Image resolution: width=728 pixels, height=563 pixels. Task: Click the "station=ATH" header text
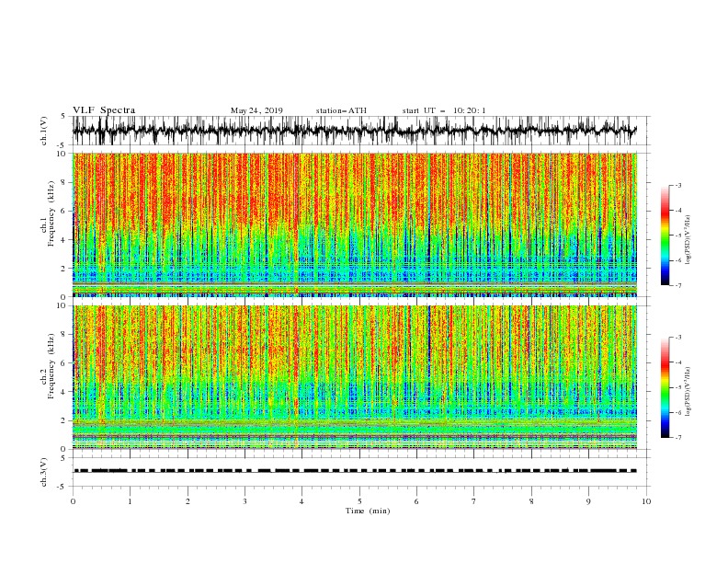(x=341, y=110)
